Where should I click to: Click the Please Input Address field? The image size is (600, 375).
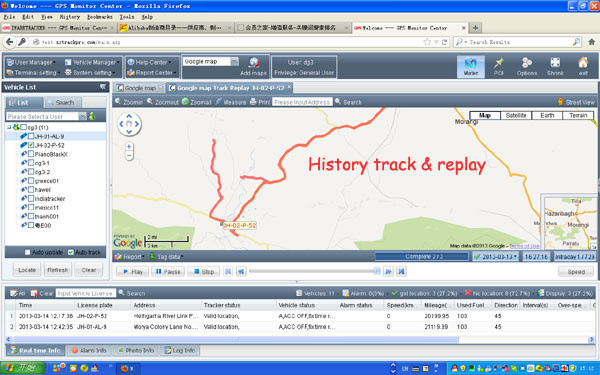pyautogui.click(x=302, y=102)
